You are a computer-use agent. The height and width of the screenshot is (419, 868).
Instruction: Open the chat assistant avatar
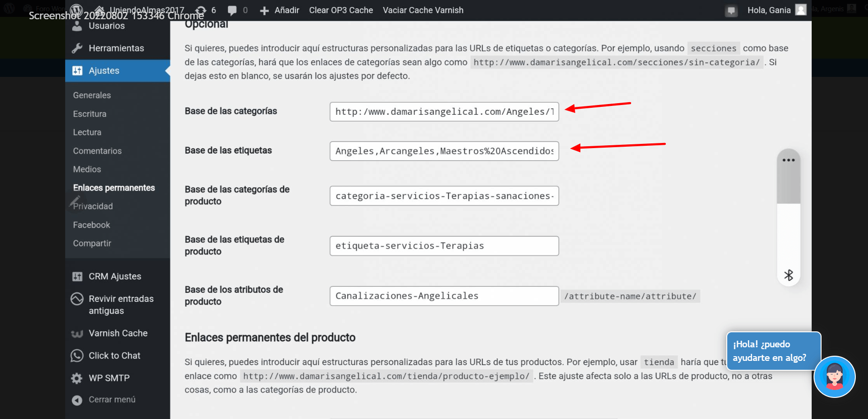pyautogui.click(x=835, y=377)
